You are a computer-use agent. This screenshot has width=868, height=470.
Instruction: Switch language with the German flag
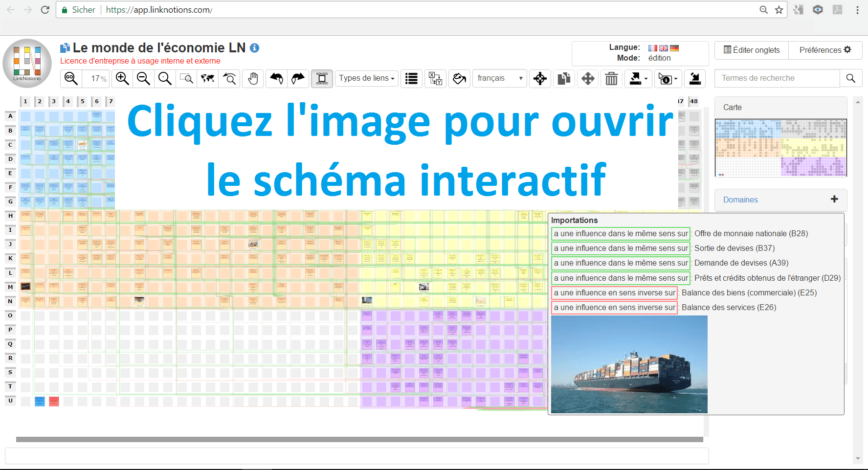674,48
